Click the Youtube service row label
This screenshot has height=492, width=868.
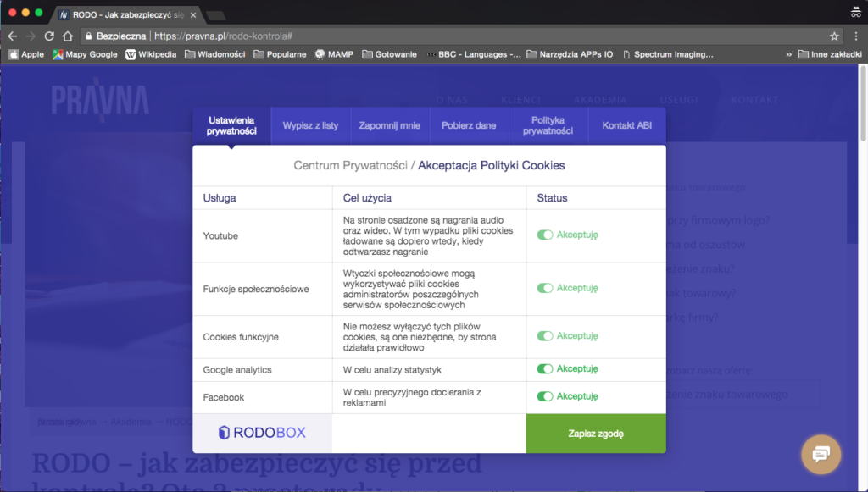click(220, 236)
